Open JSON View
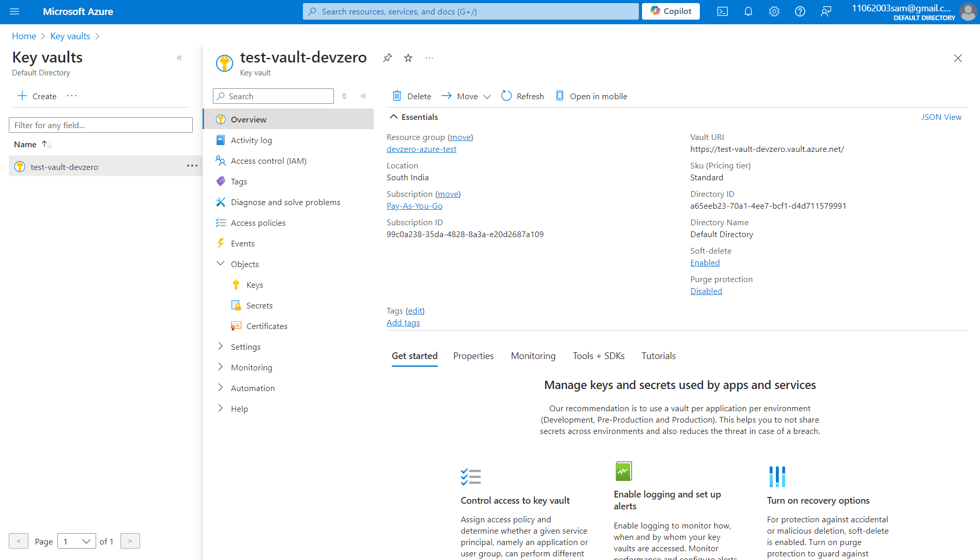 [941, 117]
